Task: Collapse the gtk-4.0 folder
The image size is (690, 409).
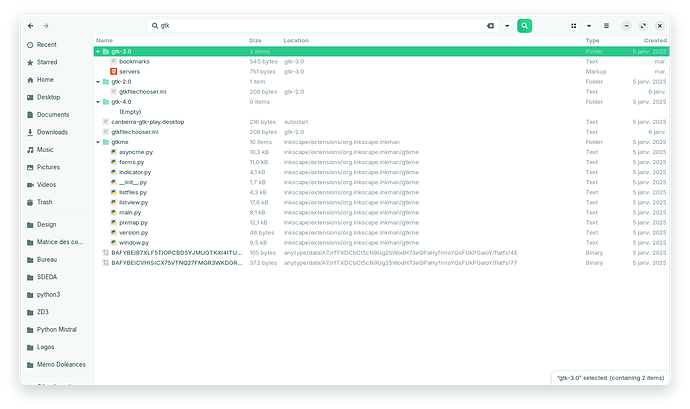Action: pyautogui.click(x=98, y=102)
